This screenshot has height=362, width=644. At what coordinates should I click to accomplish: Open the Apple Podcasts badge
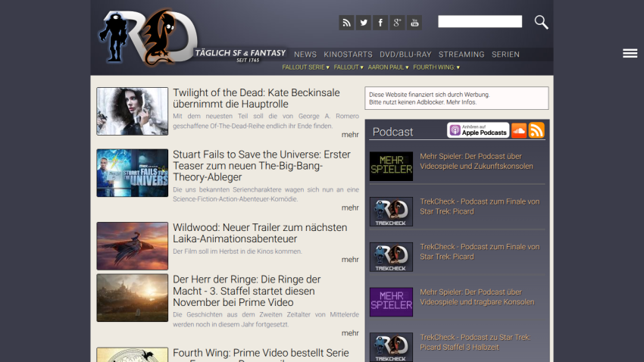coord(478,130)
